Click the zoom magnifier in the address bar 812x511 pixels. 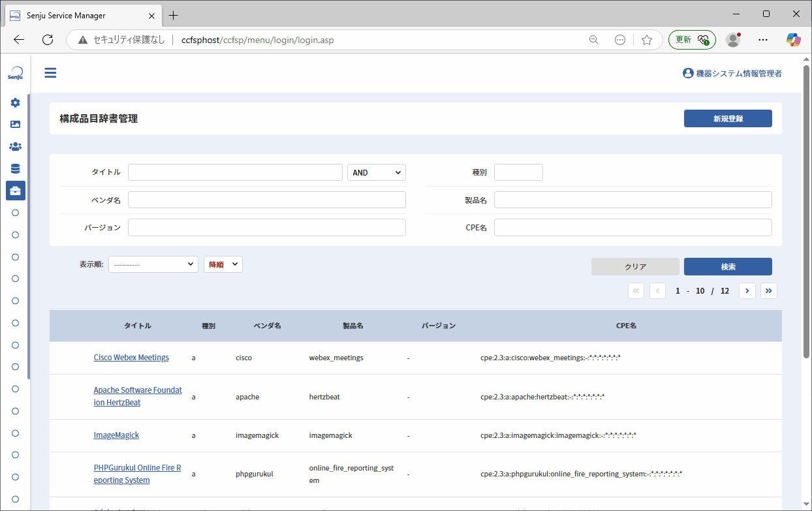(594, 40)
